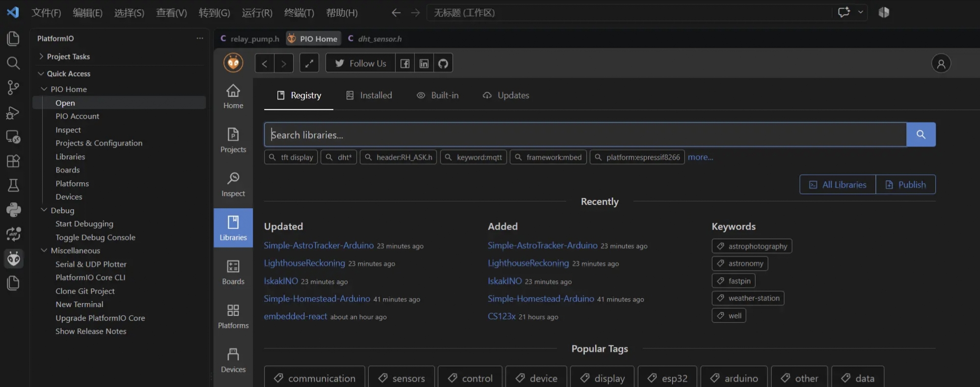Open Source Control view in activity bar

click(x=13, y=87)
